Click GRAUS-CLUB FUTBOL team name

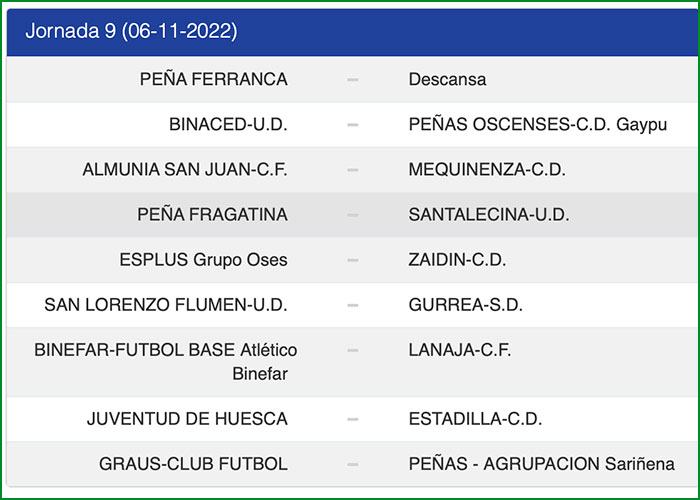[x=193, y=464]
